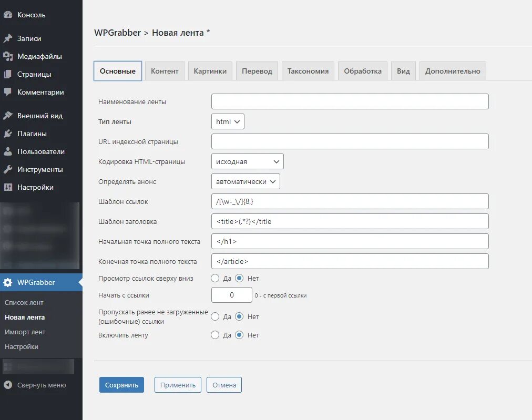
Task: Click the '0 - с первой ссылки' hint text
Action: click(281, 295)
